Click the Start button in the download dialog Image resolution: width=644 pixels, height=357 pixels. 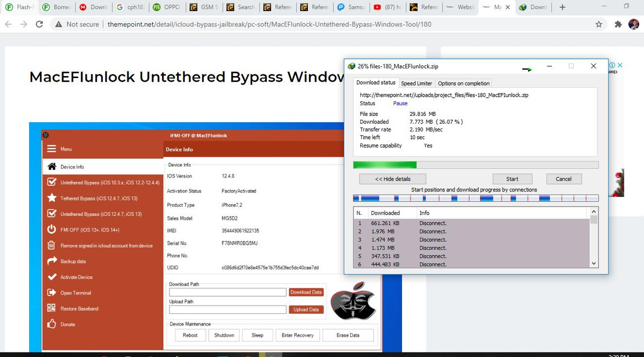point(512,179)
